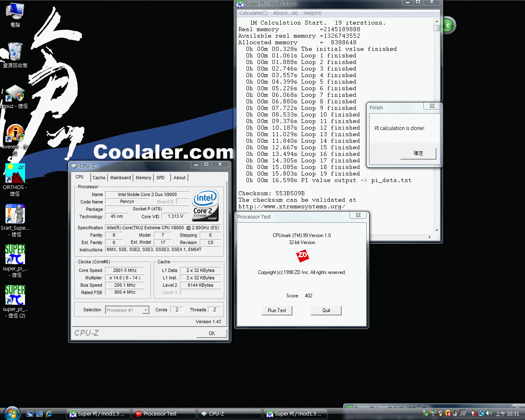Click OK in the CPU-Z window
This screenshot has height=420, width=525.
(x=212, y=333)
